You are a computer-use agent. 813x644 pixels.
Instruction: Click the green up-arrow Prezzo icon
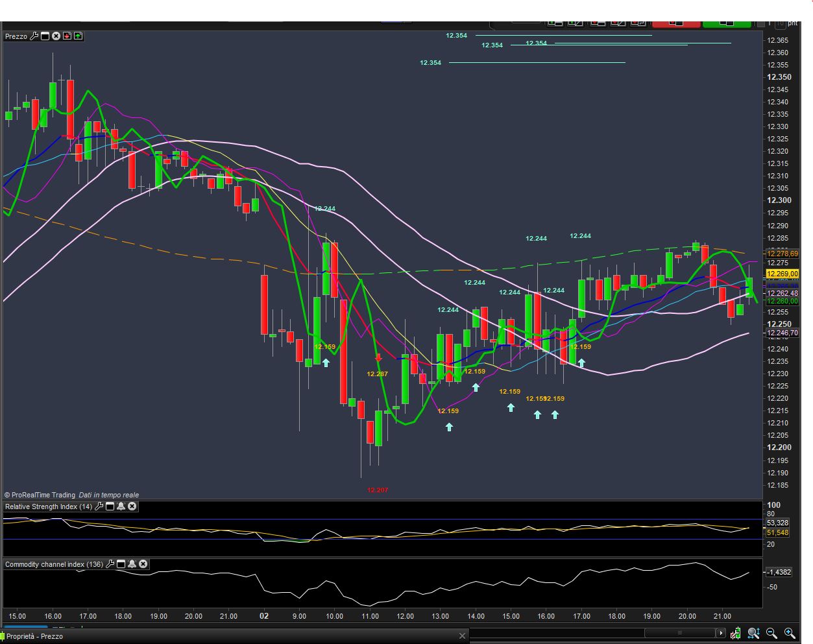pos(78,36)
